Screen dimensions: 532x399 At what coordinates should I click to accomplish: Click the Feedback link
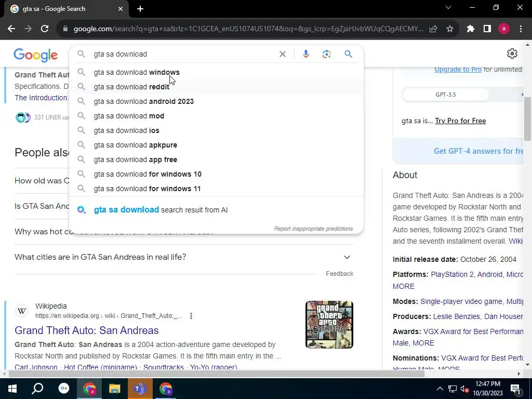pos(340,274)
